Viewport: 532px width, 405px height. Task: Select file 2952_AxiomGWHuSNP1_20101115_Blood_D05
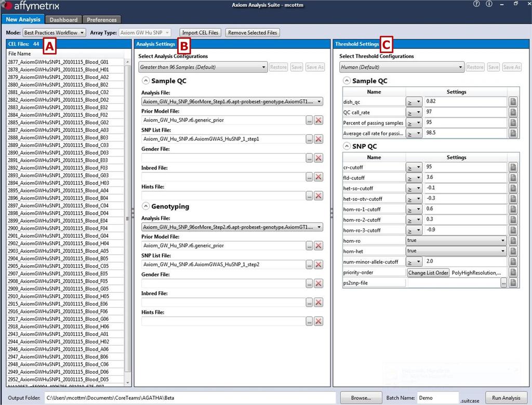(66, 380)
